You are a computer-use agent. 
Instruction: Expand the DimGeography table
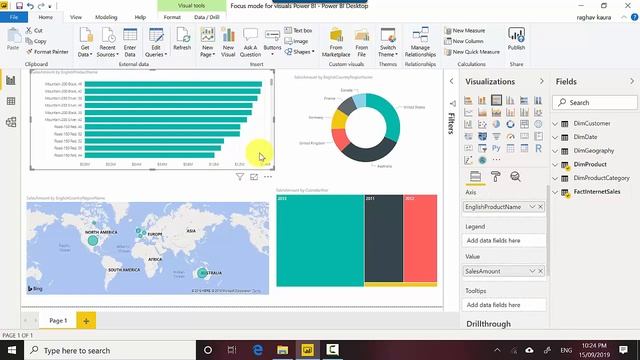coord(555,151)
